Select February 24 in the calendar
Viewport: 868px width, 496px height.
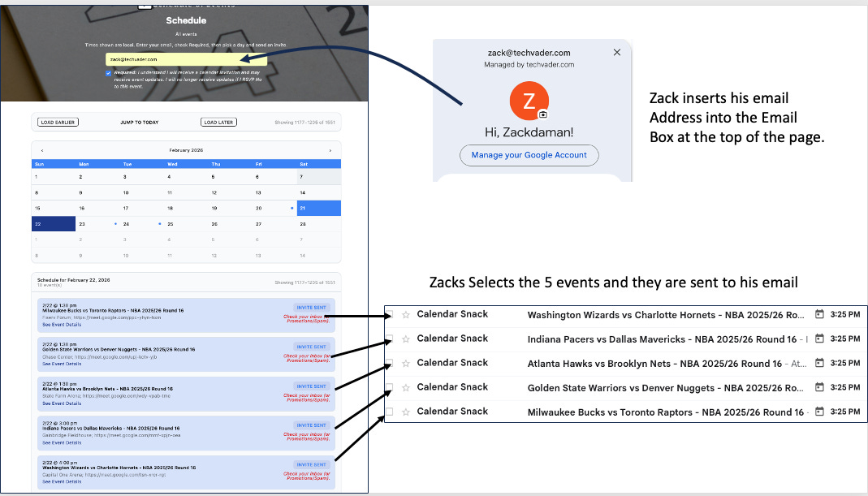coord(142,223)
